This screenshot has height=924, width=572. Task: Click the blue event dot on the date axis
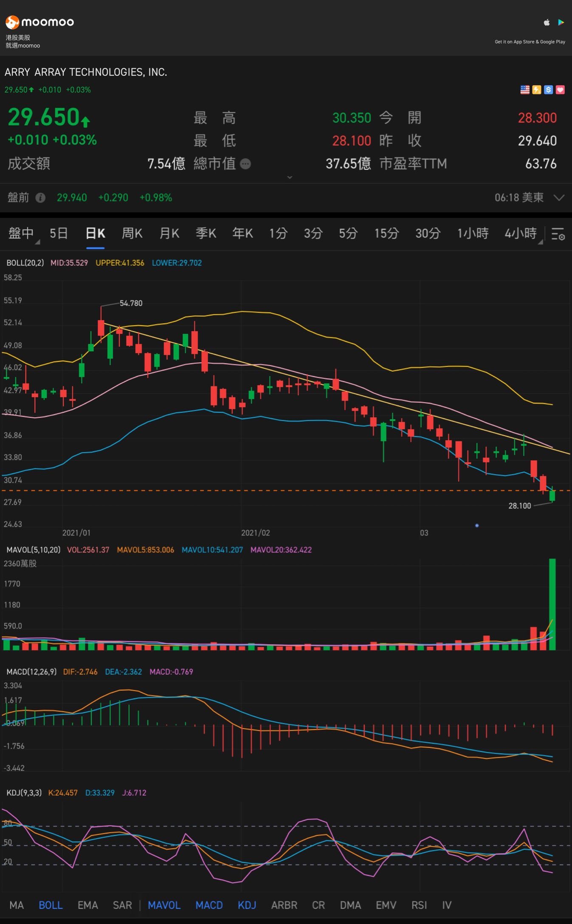(477, 526)
